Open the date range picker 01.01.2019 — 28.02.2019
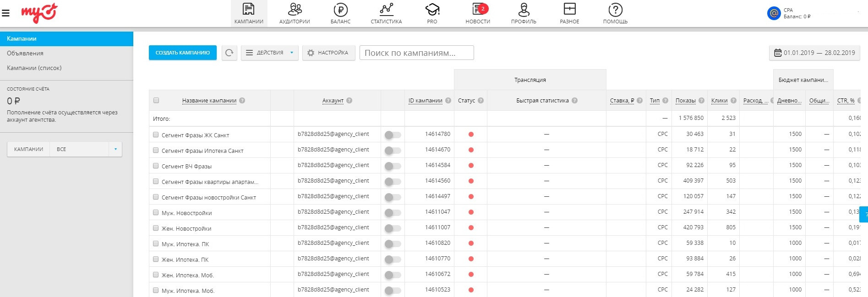This screenshot has height=297, width=868. (814, 53)
